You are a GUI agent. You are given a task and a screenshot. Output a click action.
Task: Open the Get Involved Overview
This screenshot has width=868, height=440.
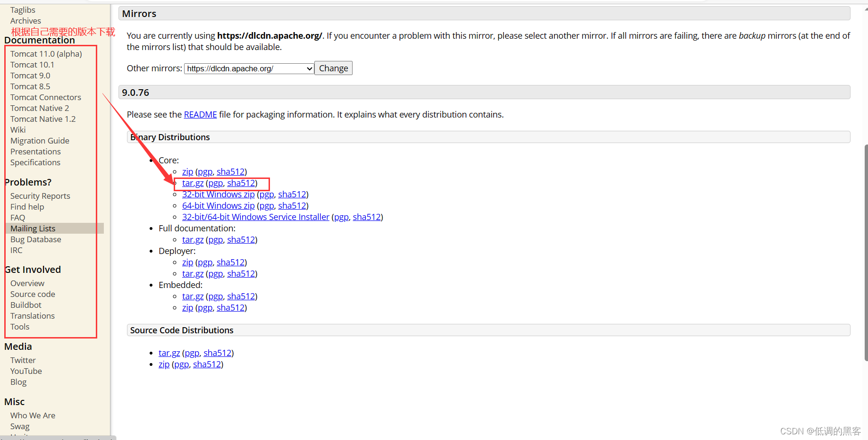click(27, 283)
